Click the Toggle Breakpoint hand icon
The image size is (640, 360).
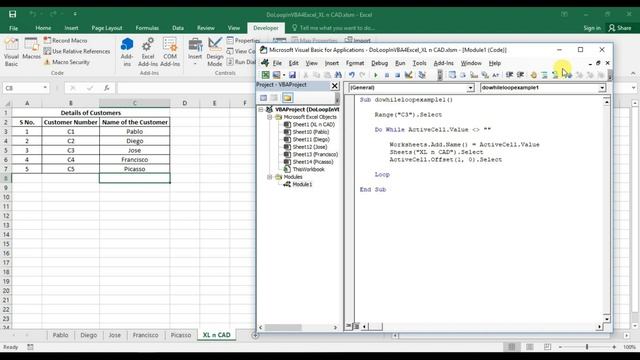coord(533,75)
